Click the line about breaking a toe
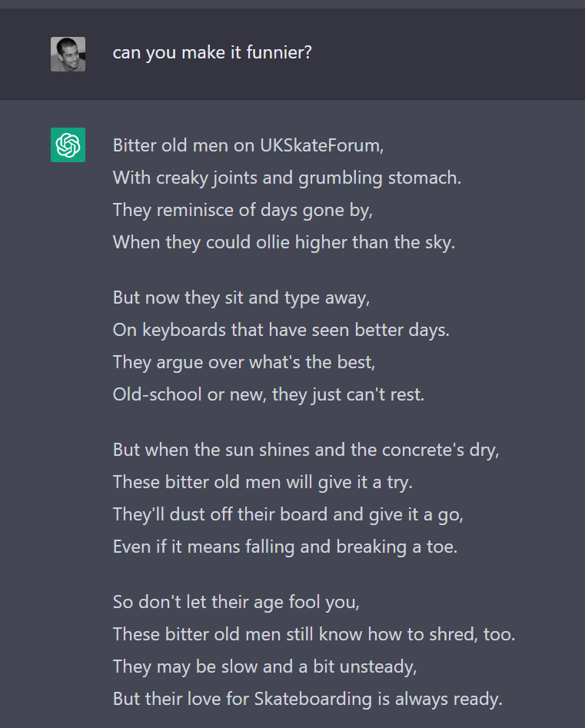The width and height of the screenshot is (585, 728). pos(284,547)
